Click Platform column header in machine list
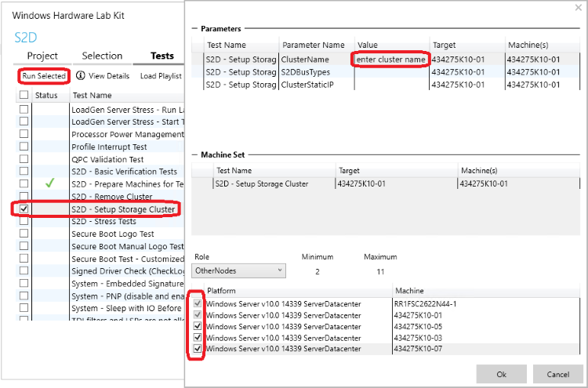This screenshot has width=588, height=388. pyautogui.click(x=221, y=291)
